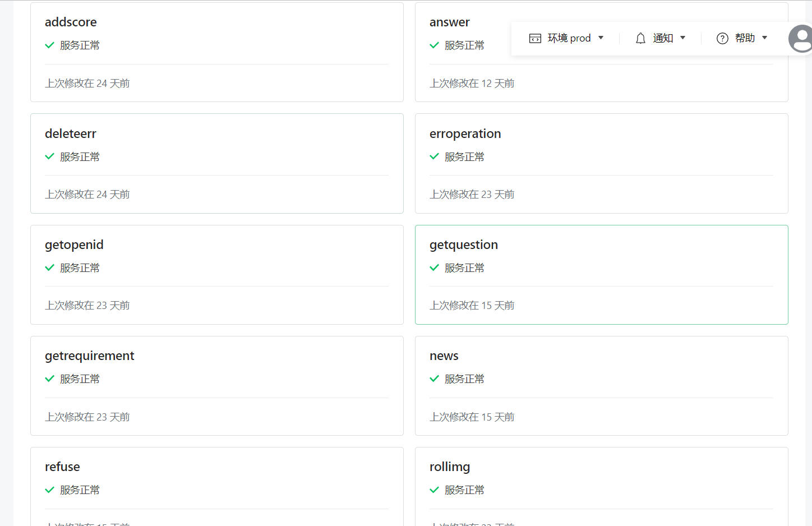This screenshot has height=526, width=812.
Task: Open the 通知 menu label
Action: point(663,38)
